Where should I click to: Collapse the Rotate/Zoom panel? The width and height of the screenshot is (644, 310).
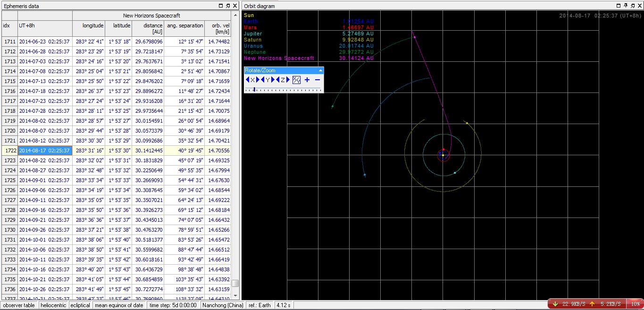321,70
